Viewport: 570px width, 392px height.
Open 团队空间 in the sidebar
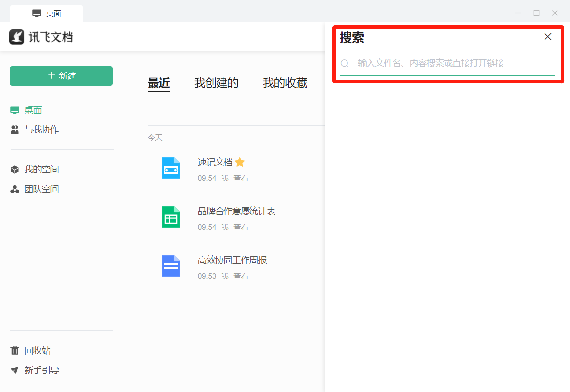pos(42,189)
